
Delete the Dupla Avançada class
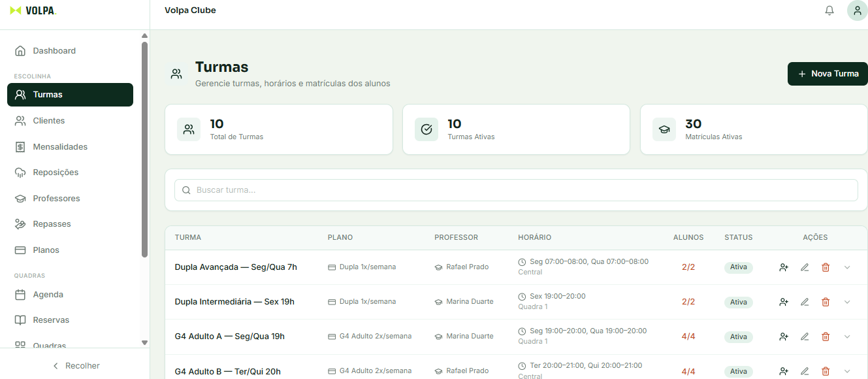coord(826,267)
